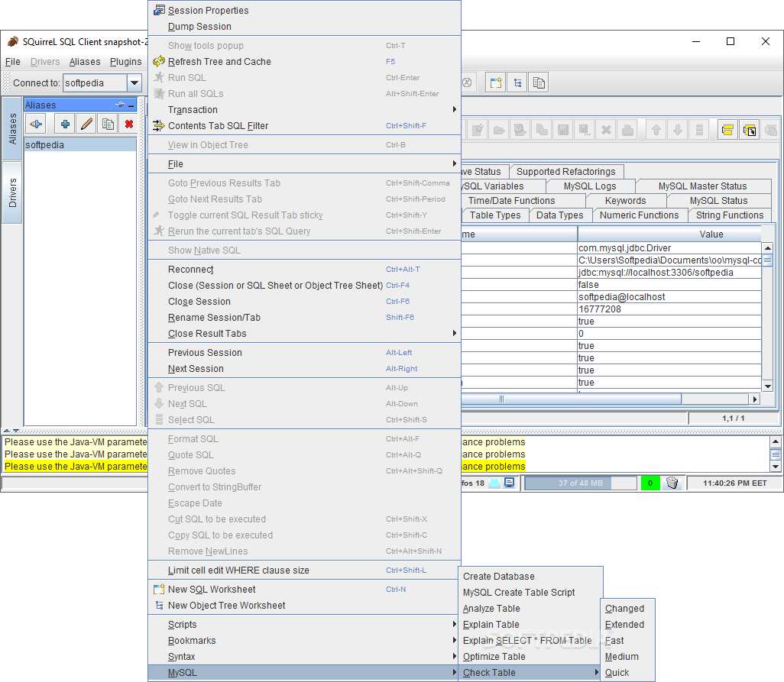Select Dump Session from the menu
The height and width of the screenshot is (682, 784).
(304, 27)
